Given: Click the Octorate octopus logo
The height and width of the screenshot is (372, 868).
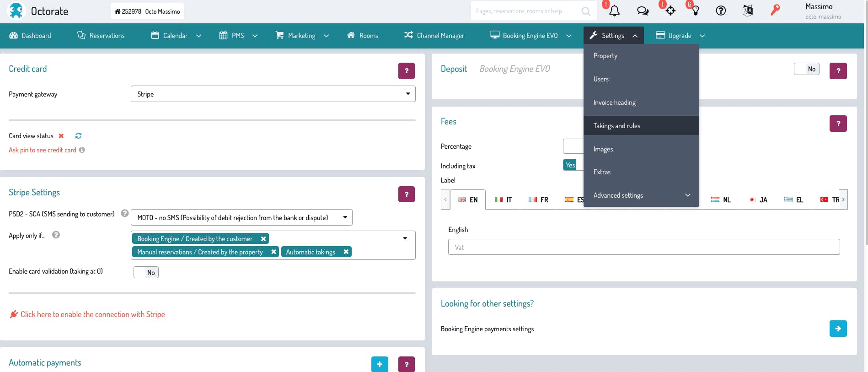Looking at the screenshot, I should coord(16,11).
